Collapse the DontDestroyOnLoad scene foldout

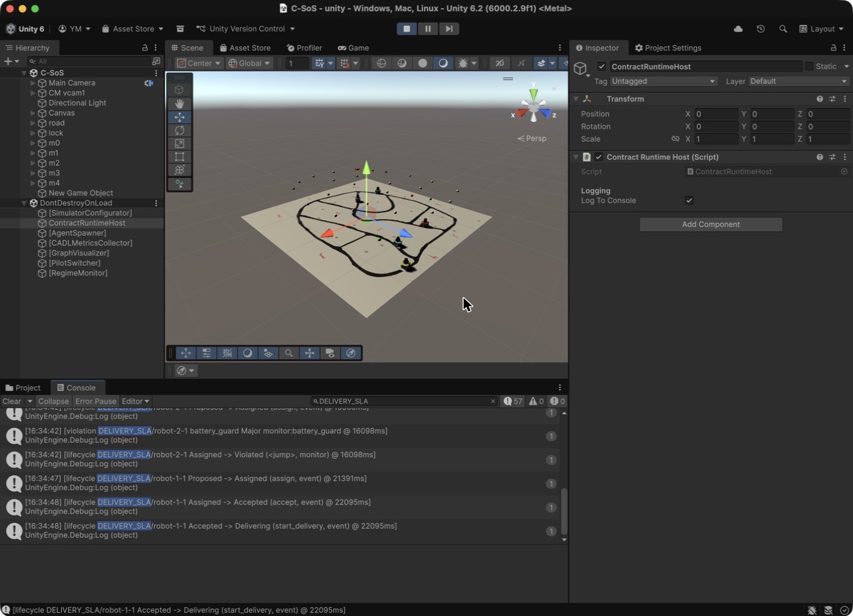point(24,203)
